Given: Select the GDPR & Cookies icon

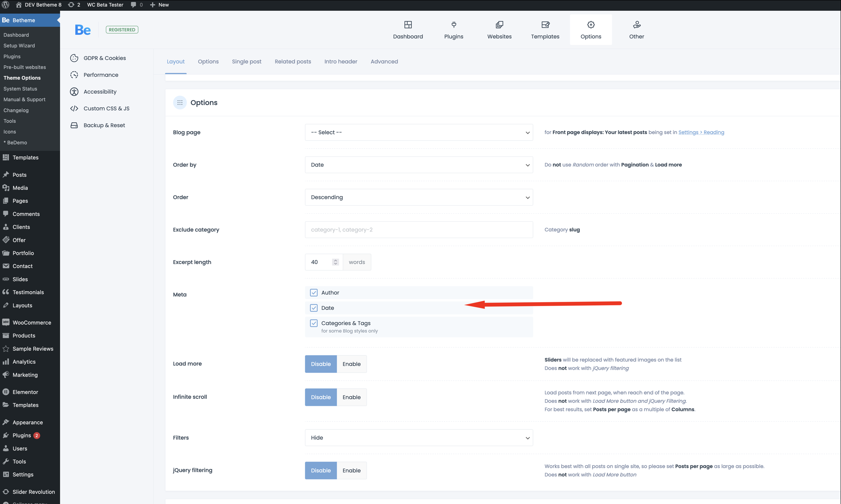Looking at the screenshot, I should (74, 58).
